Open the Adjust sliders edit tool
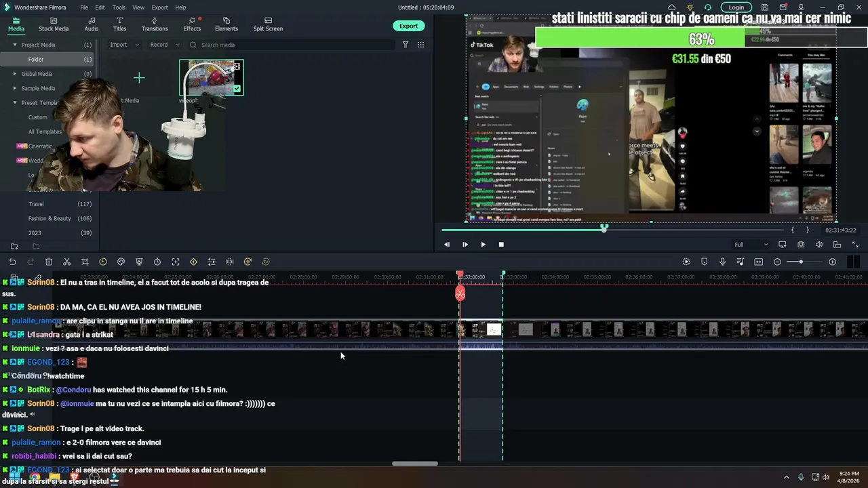 coord(212,262)
